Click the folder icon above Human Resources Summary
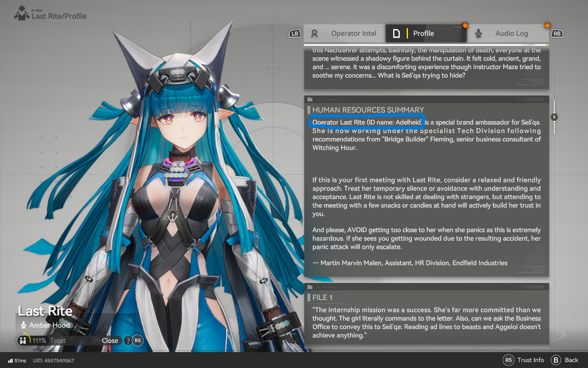Viewport: 588px width, 368px height. [310, 99]
